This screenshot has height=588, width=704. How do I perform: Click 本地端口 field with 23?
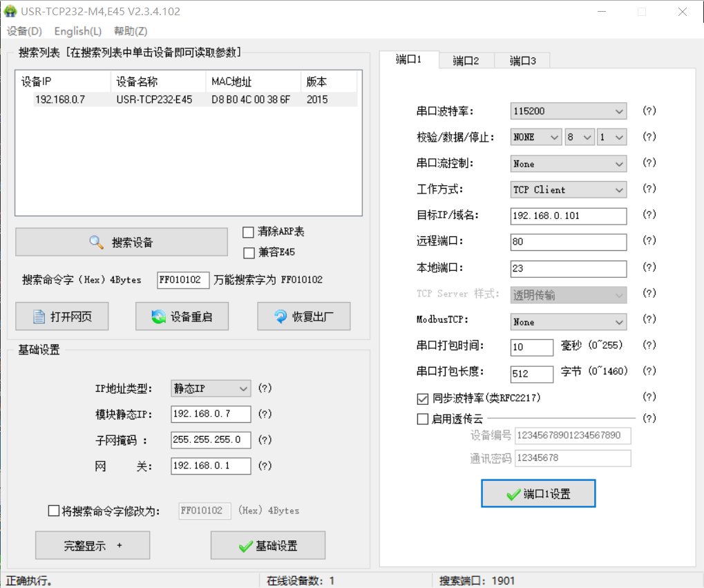(569, 269)
